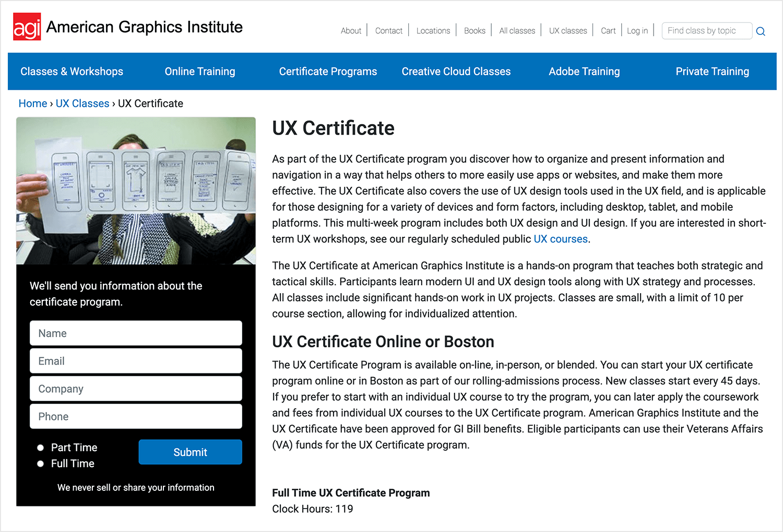Click the Company input field

click(x=136, y=389)
